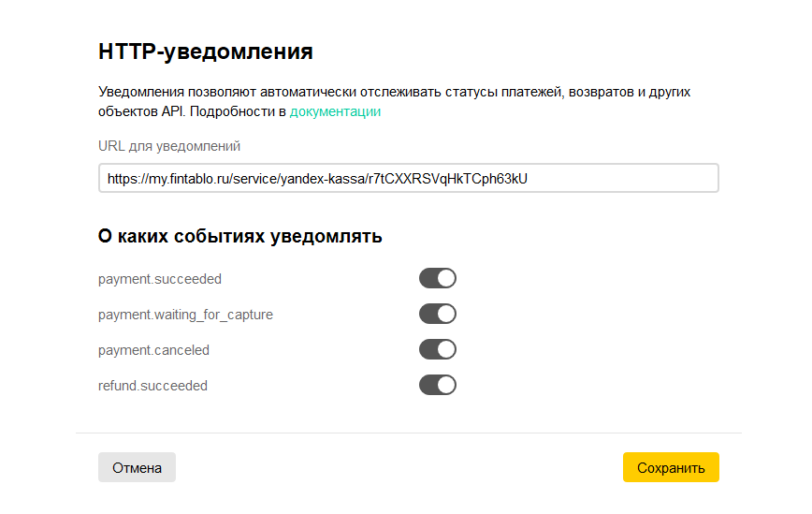Click the "URL для уведомлений" field label
The width and height of the screenshot is (812, 514).
tap(169, 146)
